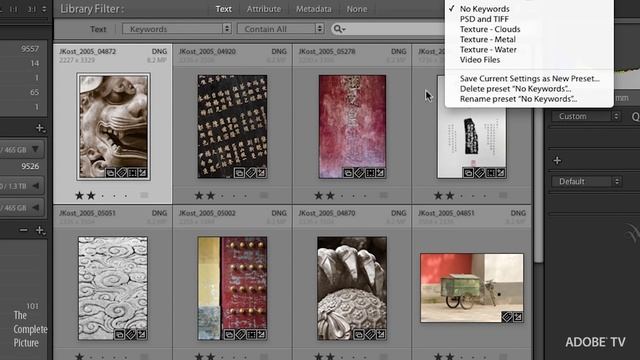This screenshot has height=360, width=640.
Task: Open the plus menu above volume list
Action: [x=40, y=128]
